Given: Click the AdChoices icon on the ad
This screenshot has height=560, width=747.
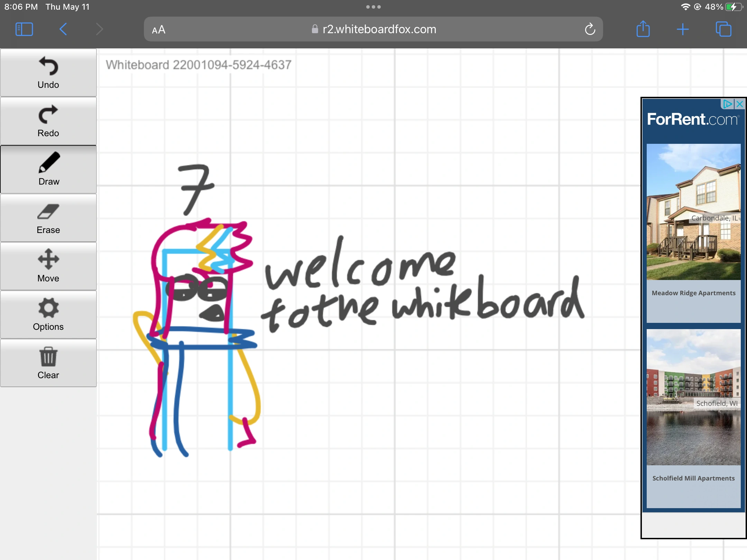Looking at the screenshot, I should click(x=728, y=104).
